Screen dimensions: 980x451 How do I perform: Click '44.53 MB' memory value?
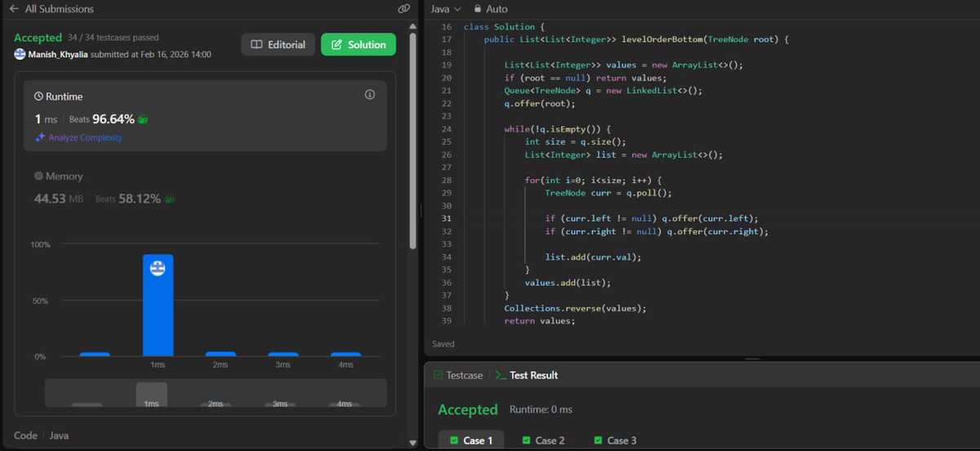59,199
